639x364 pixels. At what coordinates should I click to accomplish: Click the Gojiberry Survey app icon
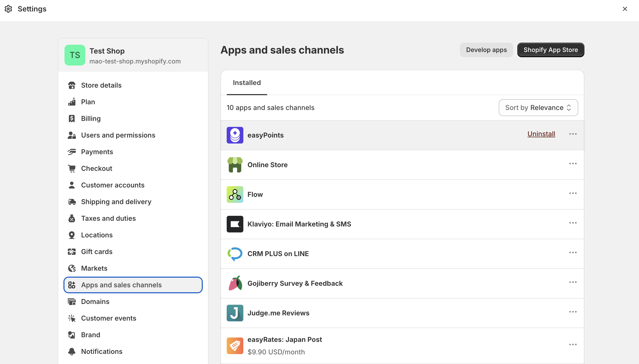[x=235, y=283]
